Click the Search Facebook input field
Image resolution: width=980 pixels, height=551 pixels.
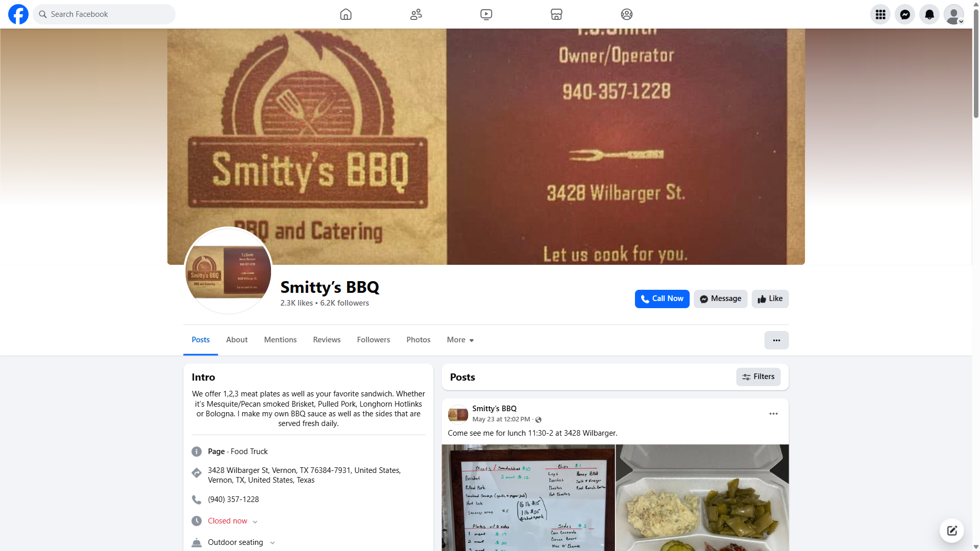click(104, 14)
